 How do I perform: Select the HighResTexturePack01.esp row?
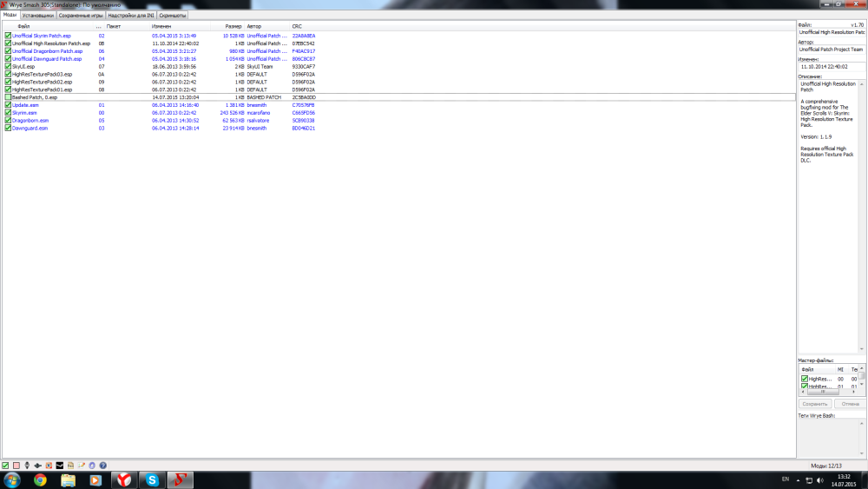click(x=398, y=89)
